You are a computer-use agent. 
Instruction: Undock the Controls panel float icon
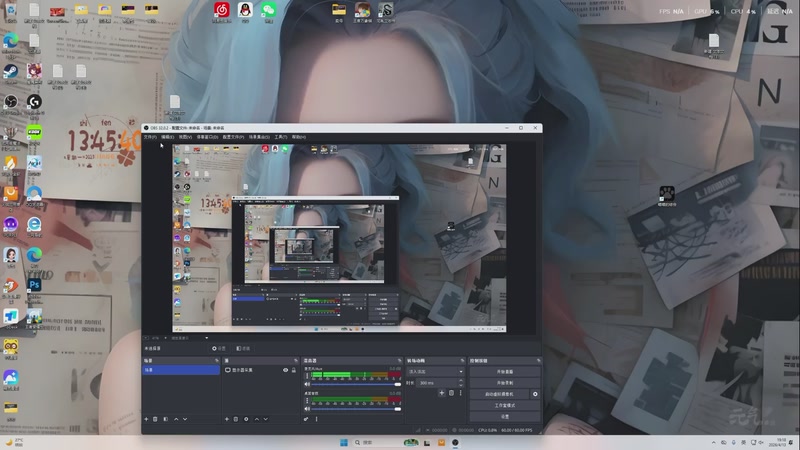pyautogui.click(x=538, y=361)
